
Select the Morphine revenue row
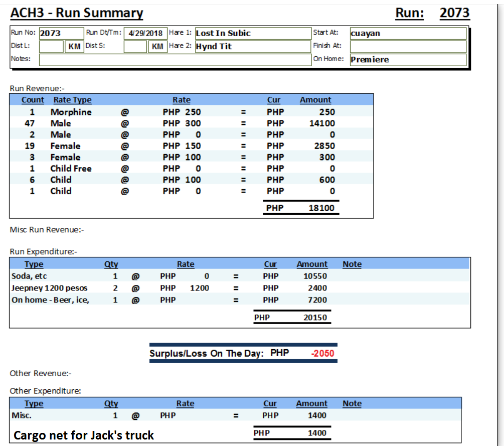pyautogui.click(x=71, y=112)
